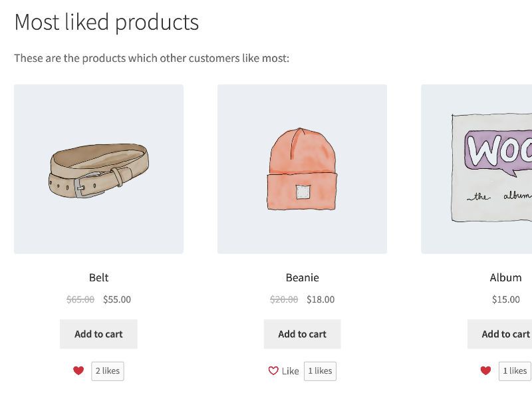Click the red heart icon under Album
Screen dimensions: 532x399
[x=484, y=370]
